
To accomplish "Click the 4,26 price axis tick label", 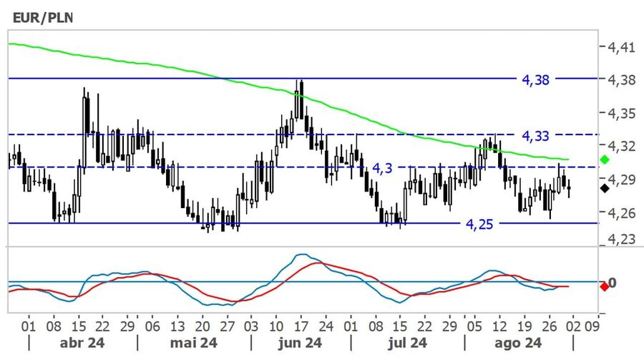I will tap(620, 212).
